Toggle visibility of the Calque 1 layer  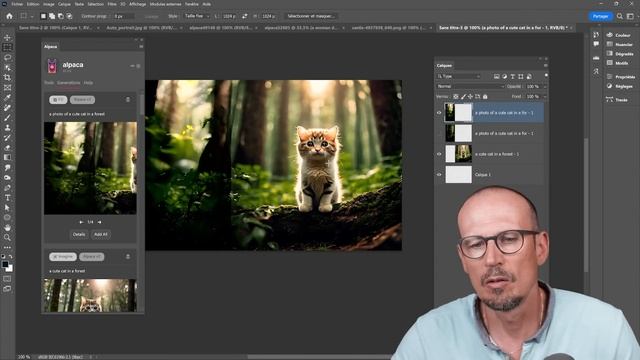point(439,174)
